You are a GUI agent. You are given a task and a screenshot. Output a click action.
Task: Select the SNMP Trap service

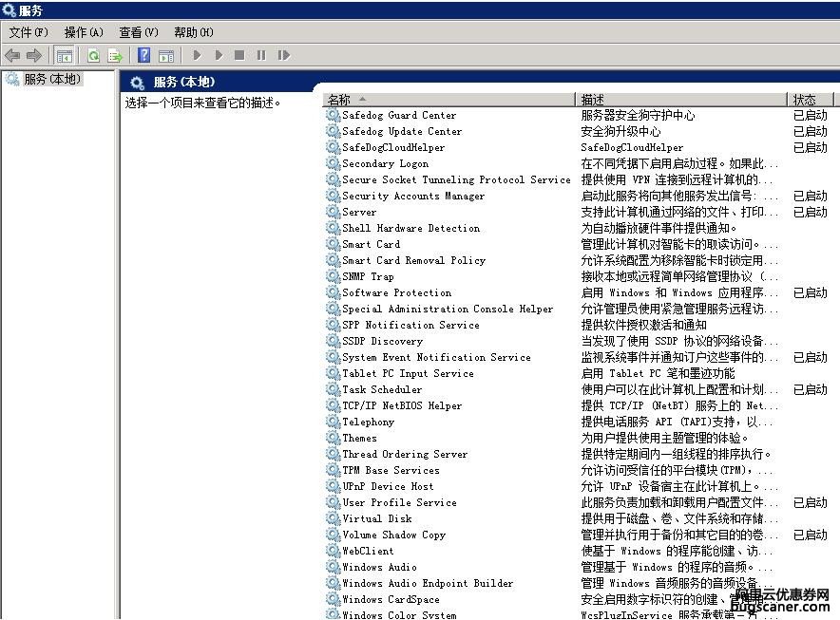(x=368, y=277)
